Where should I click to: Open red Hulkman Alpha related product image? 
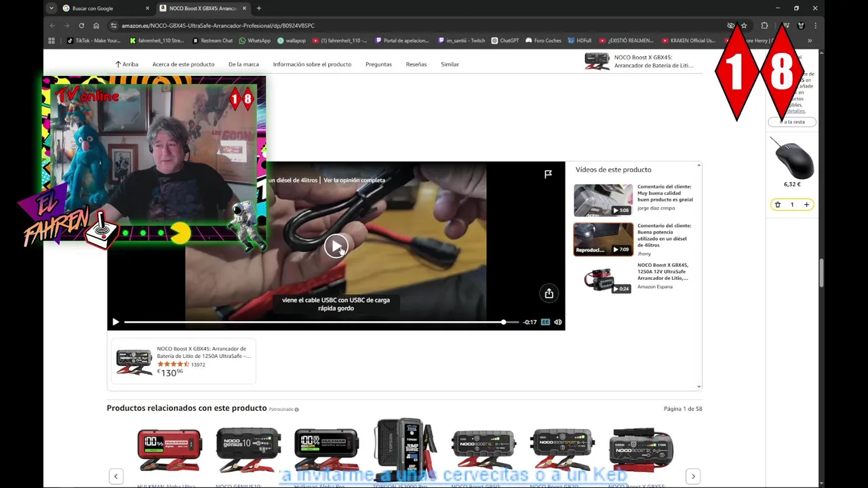169,450
